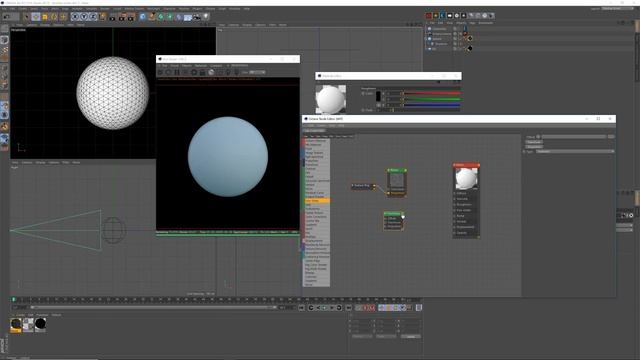Select the orange highlighted entry in node list
Image resolution: width=640 pixels, height=360 pixels.
coord(317,201)
